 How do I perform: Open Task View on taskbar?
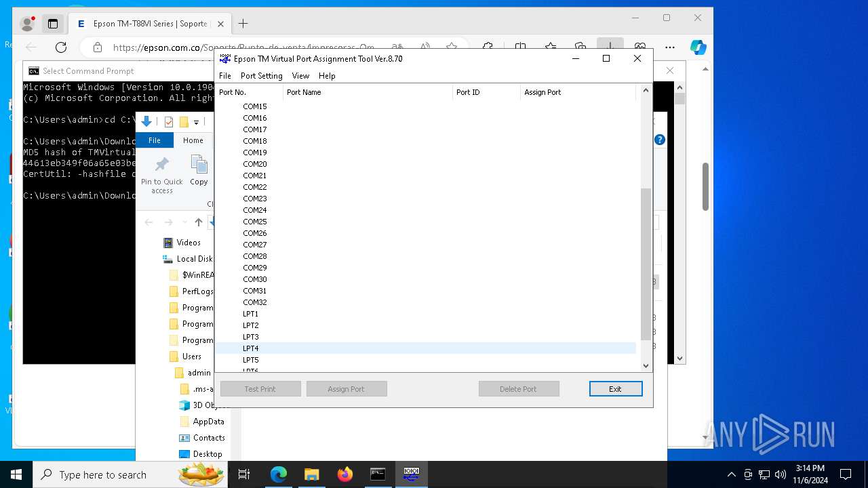tap(244, 474)
